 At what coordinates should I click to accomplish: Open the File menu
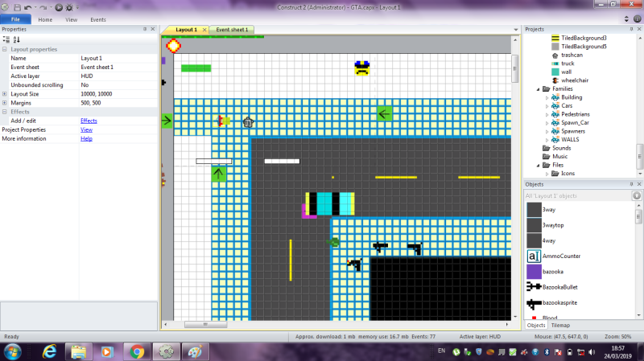(x=15, y=19)
